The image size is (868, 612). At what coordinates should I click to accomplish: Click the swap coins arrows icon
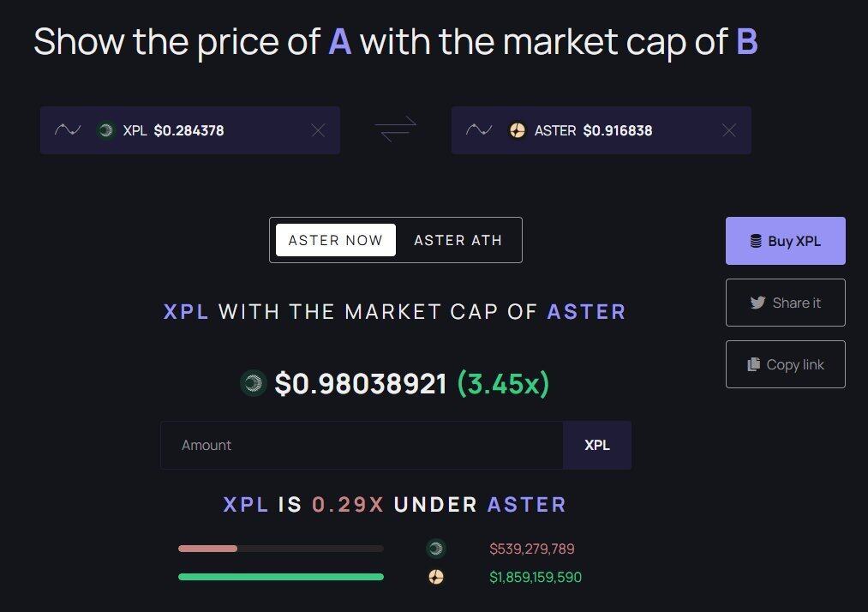coord(395,130)
